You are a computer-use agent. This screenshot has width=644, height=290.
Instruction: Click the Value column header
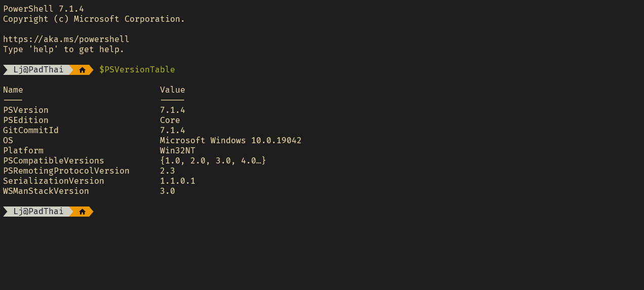pyautogui.click(x=173, y=90)
